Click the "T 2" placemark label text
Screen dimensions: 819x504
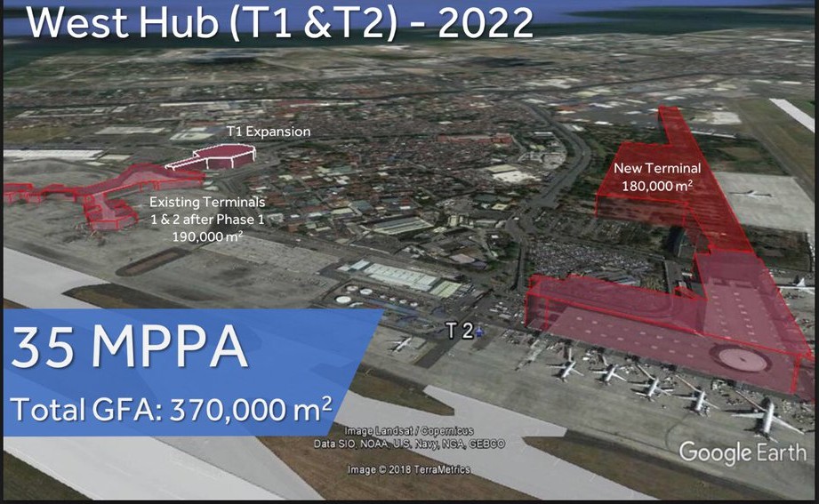click(458, 331)
